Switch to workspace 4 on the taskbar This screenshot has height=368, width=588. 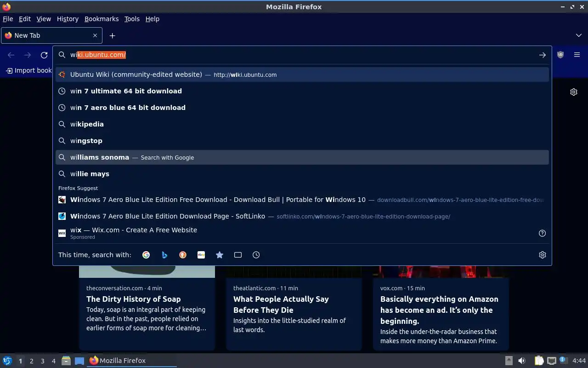pyautogui.click(x=53, y=361)
